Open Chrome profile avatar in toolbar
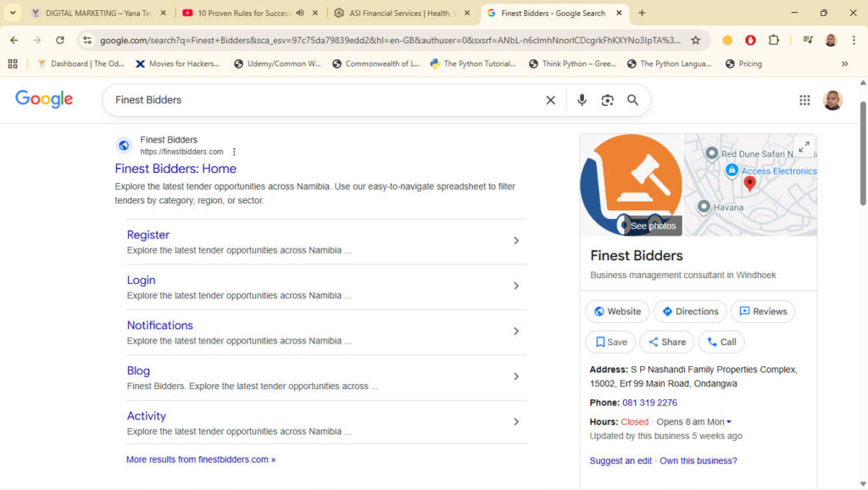Viewport: 868px width, 490px height. pyautogui.click(x=831, y=40)
